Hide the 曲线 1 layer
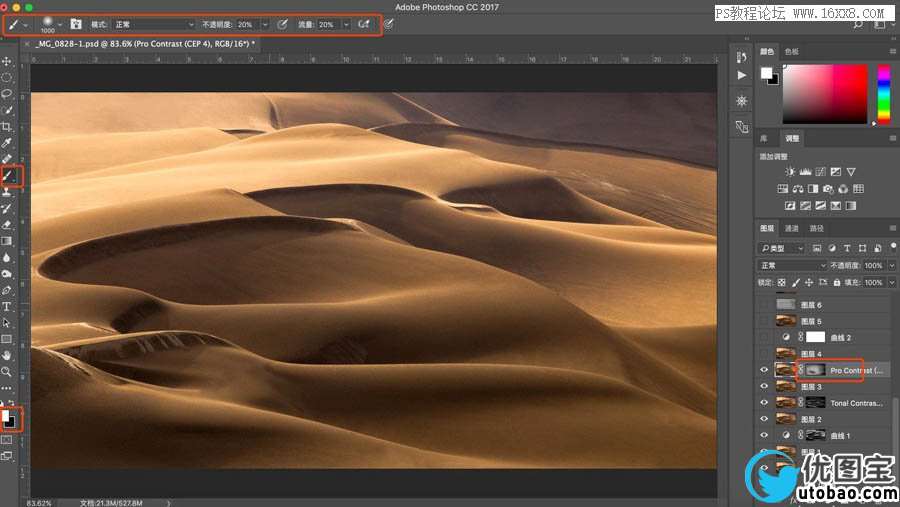Screen dimensions: 900x507 pos(764,435)
